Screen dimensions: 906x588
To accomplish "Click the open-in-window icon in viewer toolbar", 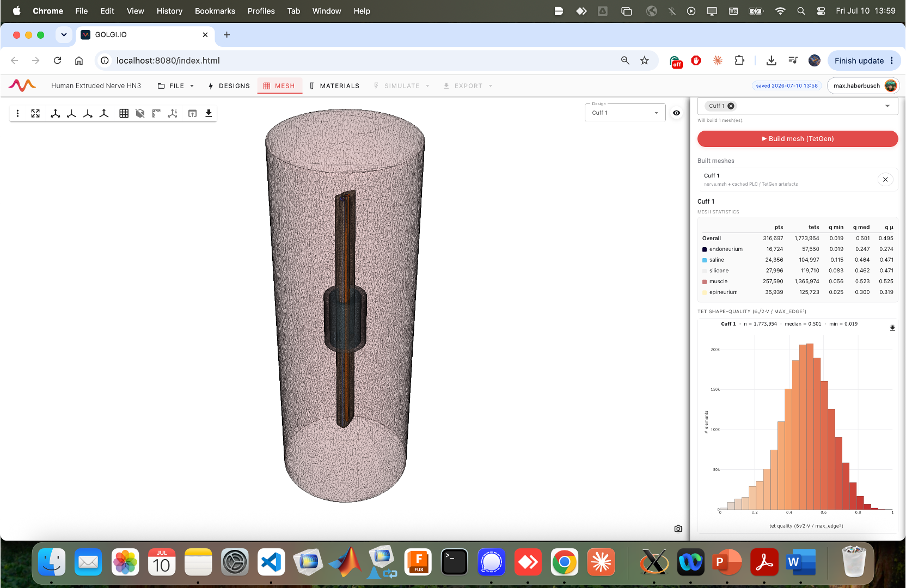I will (x=192, y=113).
